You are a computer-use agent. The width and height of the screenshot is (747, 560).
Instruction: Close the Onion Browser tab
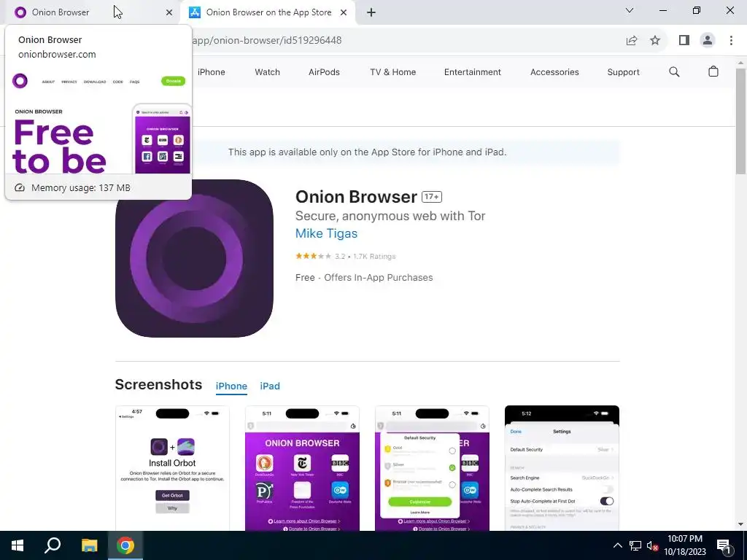click(169, 13)
